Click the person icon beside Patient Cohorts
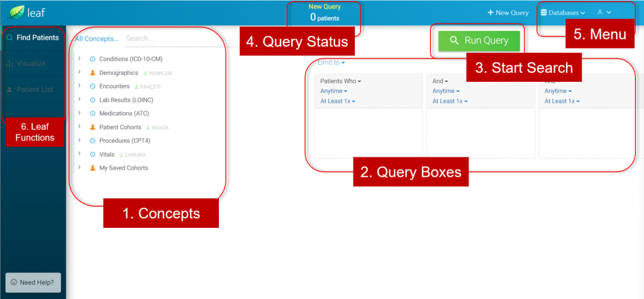This screenshot has width=644, height=299. tap(92, 127)
